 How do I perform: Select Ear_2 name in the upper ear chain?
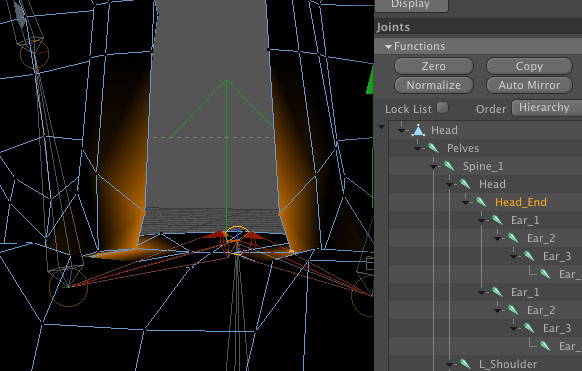pos(541,238)
